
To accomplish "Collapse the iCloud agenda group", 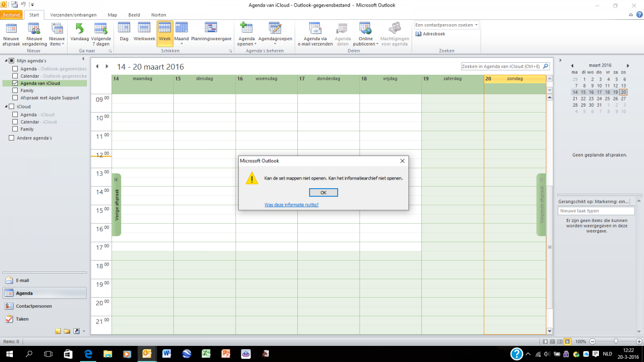I will click(x=5, y=106).
